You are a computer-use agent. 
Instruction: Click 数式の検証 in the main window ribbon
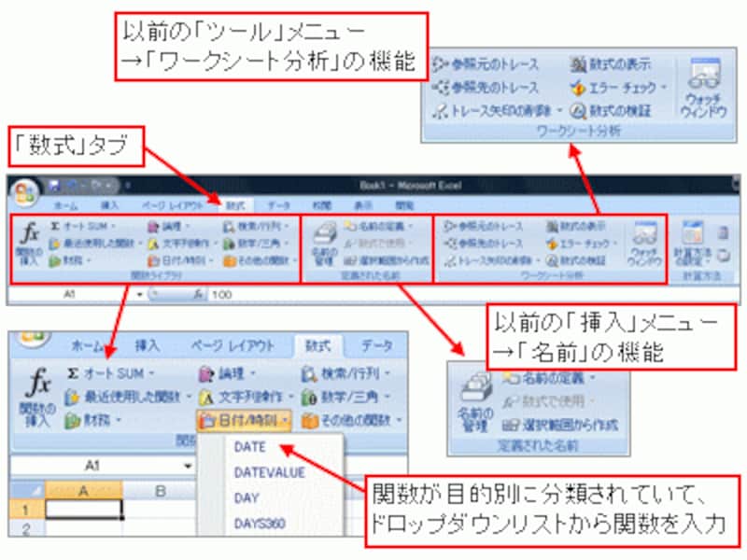click(575, 260)
